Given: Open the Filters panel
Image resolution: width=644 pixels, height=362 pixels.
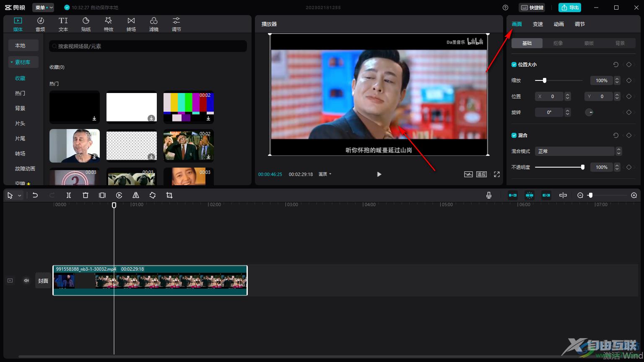Looking at the screenshot, I should point(154,24).
